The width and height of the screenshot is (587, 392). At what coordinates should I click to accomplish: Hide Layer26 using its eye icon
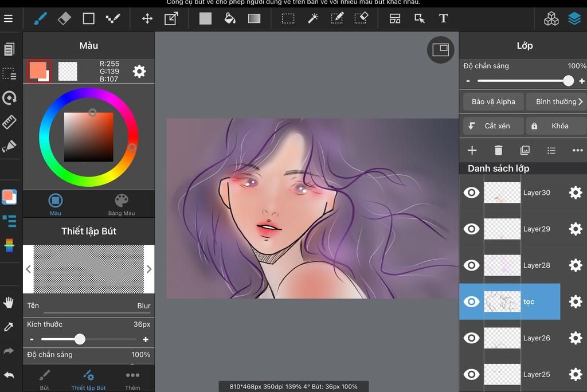(471, 338)
